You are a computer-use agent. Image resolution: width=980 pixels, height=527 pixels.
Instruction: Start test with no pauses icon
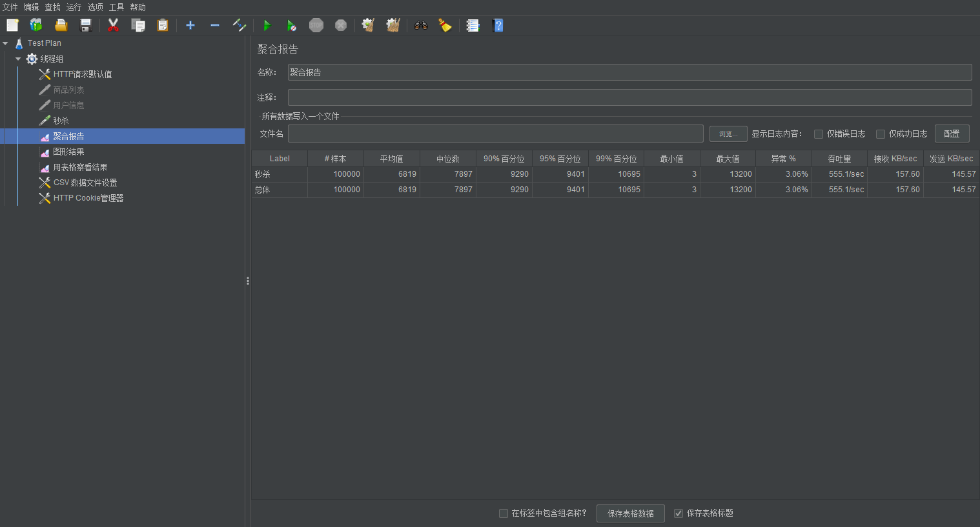pyautogui.click(x=292, y=25)
